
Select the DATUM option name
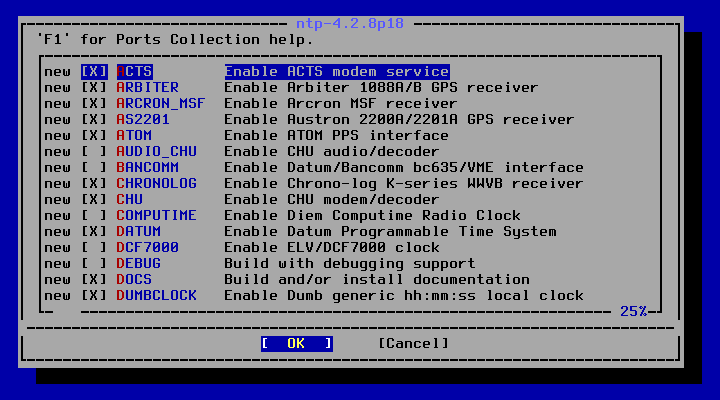click(139, 231)
